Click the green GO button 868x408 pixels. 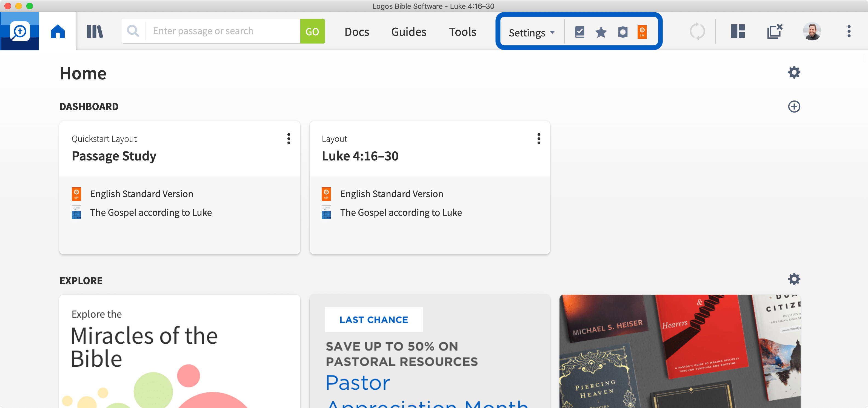(312, 31)
